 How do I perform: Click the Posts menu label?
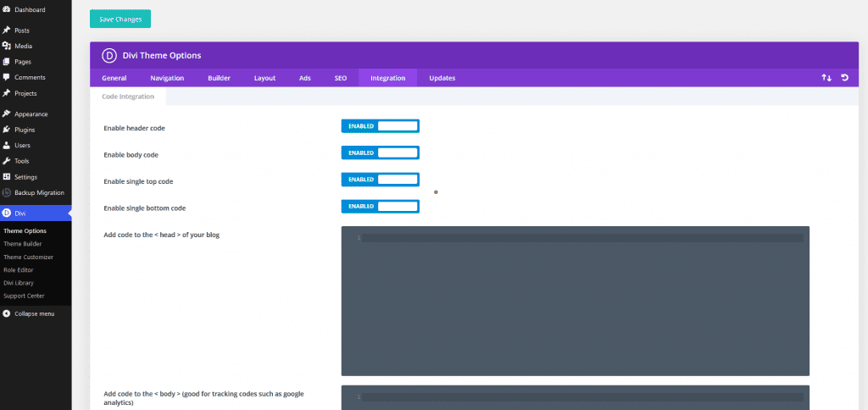point(22,30)
